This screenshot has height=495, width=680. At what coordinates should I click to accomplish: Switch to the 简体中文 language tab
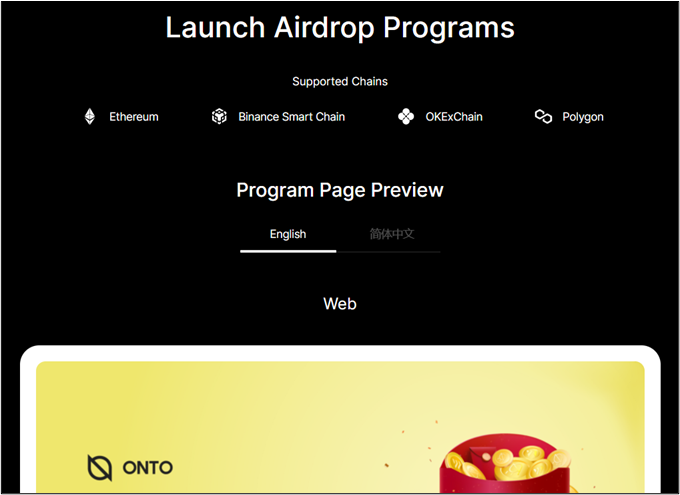[391, 234]
